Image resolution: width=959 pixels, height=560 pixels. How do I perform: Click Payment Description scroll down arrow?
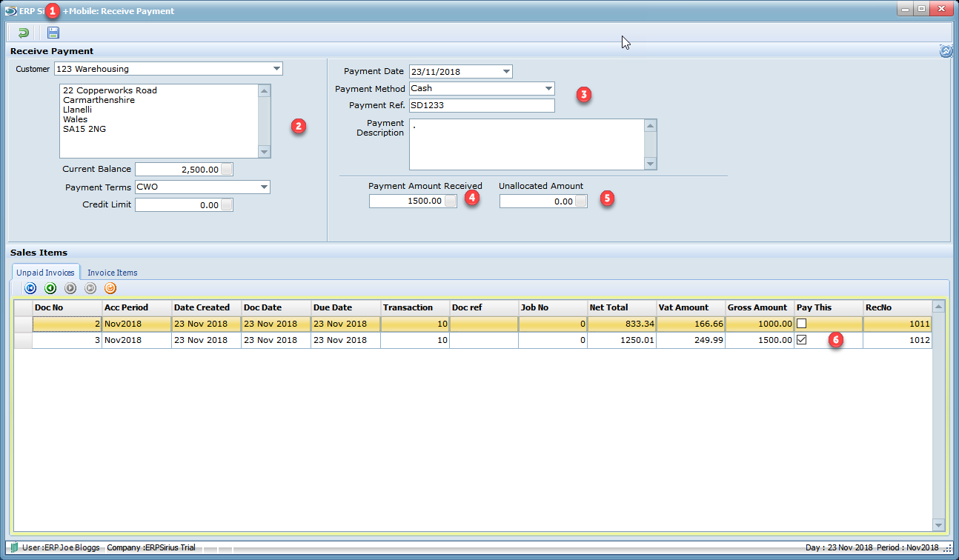tap(651, 164)
